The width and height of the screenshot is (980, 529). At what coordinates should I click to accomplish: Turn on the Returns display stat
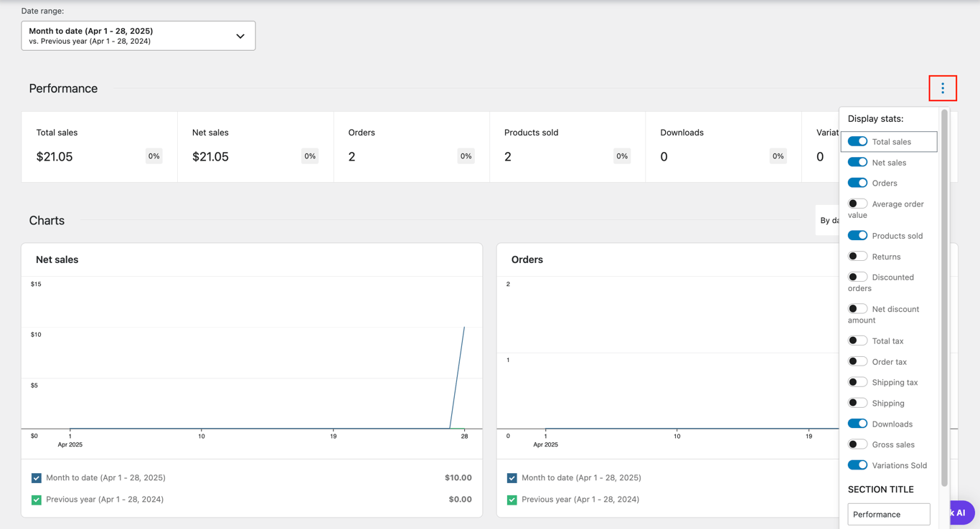point(857,255)
